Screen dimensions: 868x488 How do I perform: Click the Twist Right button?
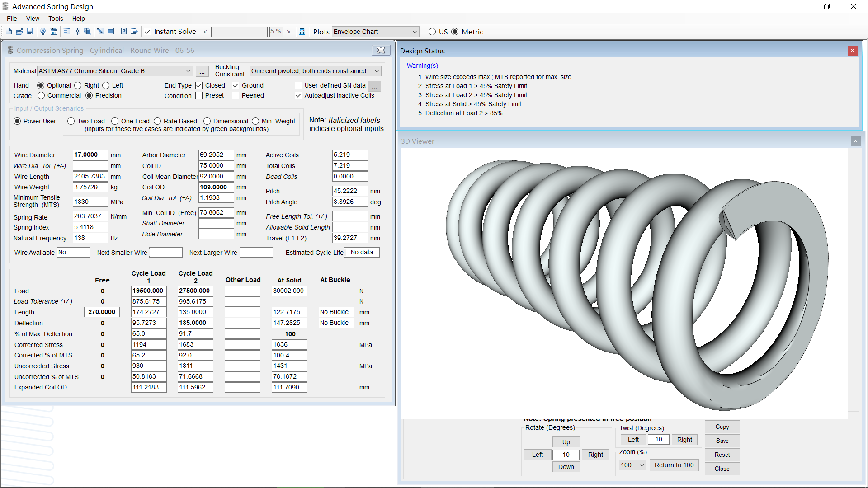pos(684,440)
